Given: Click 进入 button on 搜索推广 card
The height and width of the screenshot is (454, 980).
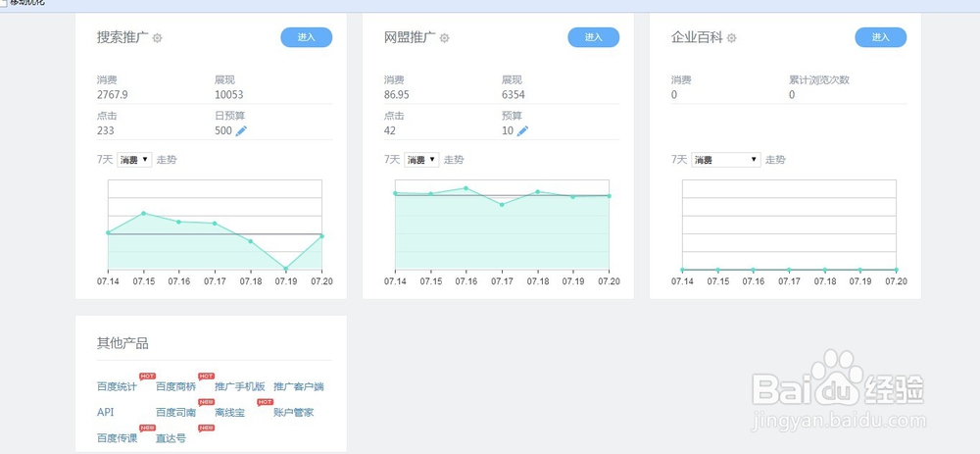Looking at the screenshot, I should [306, 37].
